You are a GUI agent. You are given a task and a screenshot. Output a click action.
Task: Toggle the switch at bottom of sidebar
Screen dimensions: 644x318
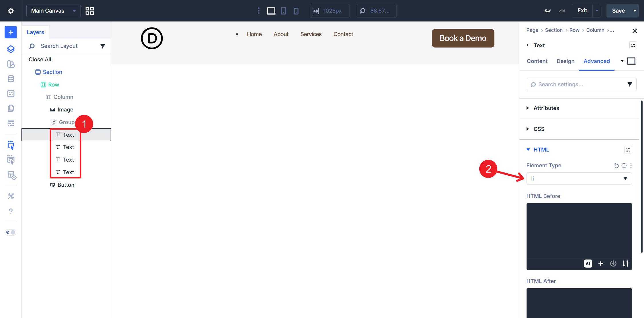(x=11, y=232)
